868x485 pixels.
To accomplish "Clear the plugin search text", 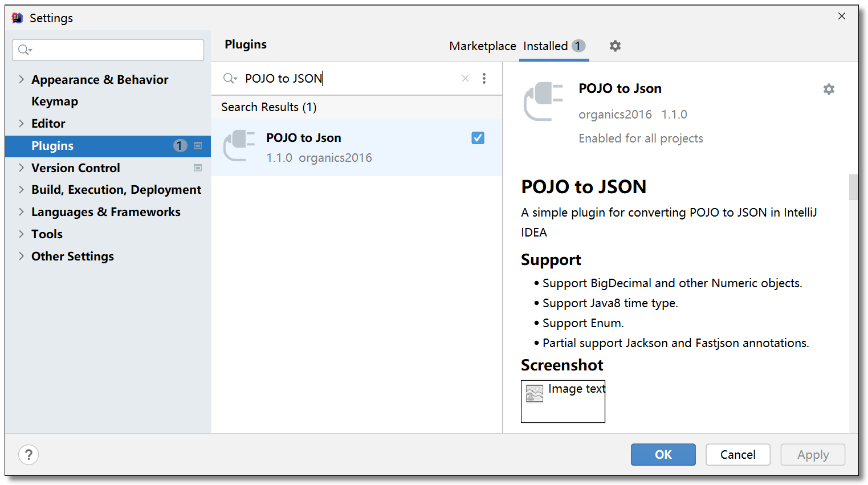I will pyautogui.click(x=466, y=79).
